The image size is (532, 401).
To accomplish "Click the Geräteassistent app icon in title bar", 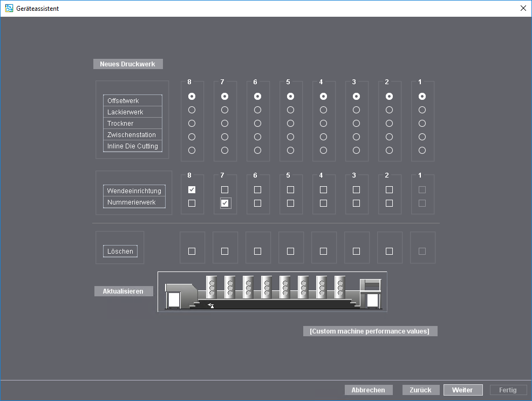I will [9, 8].
